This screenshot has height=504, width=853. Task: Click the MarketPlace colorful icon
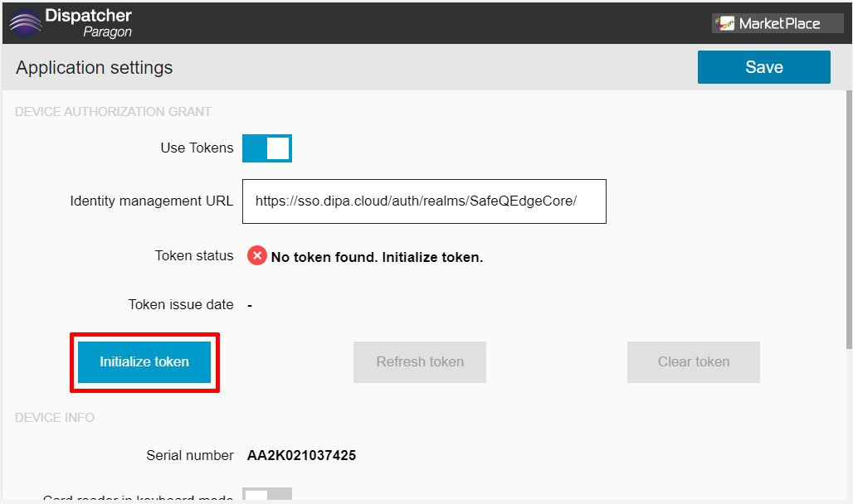(x=724, y=23)
